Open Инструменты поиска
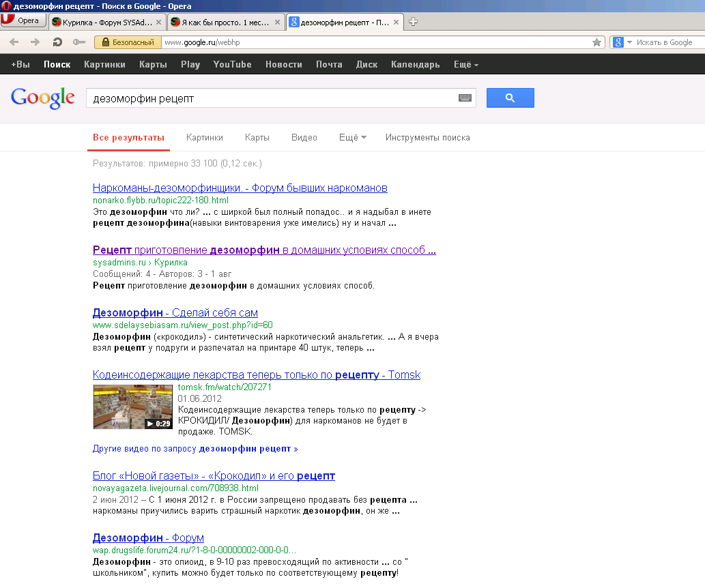Image resolution: width=705 pixels, height=588 pixels. [428, 138]
